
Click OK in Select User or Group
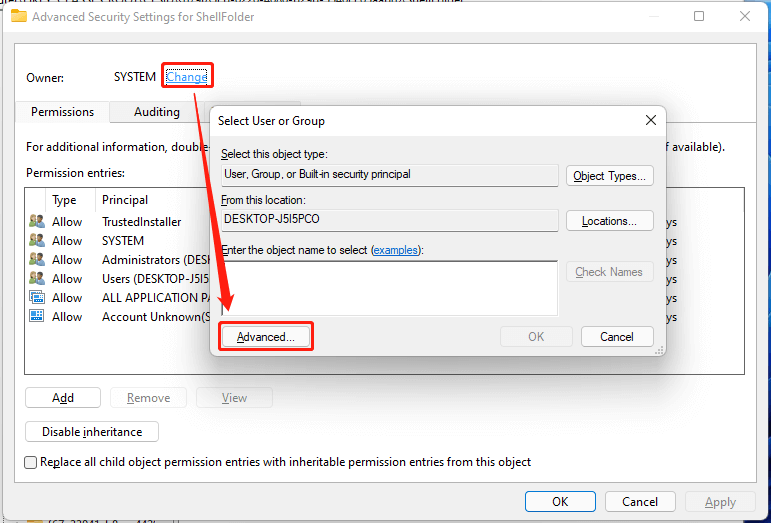coord(536,337)
